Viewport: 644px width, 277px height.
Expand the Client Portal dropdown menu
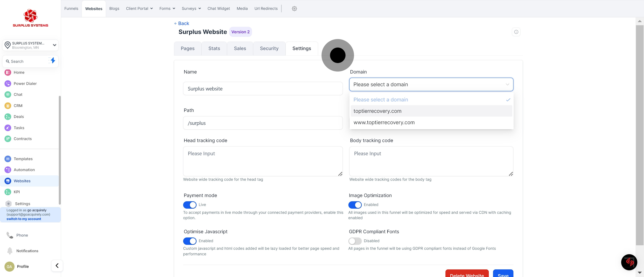(x=139, y=8)
